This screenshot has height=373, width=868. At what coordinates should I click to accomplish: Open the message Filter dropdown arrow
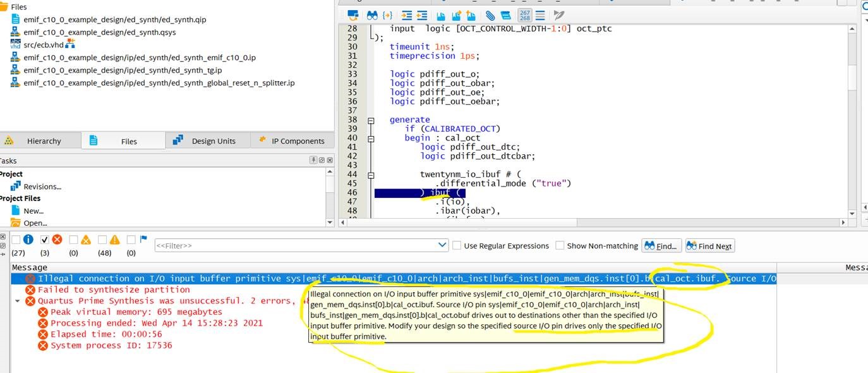[442, 245]
